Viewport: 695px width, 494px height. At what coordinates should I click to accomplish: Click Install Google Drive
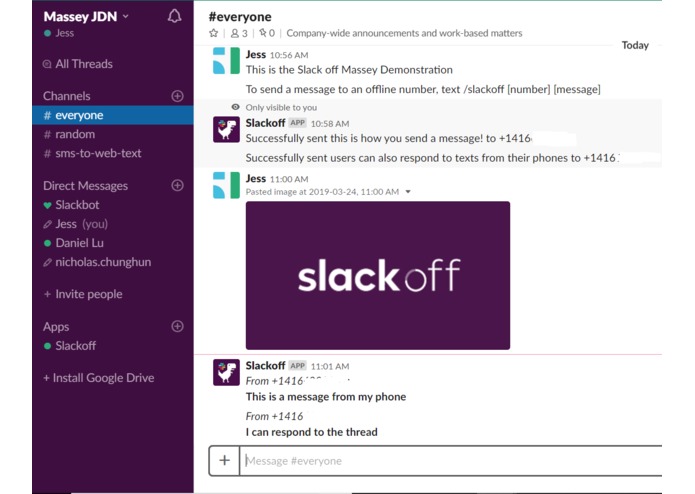(x=99, y=378)
